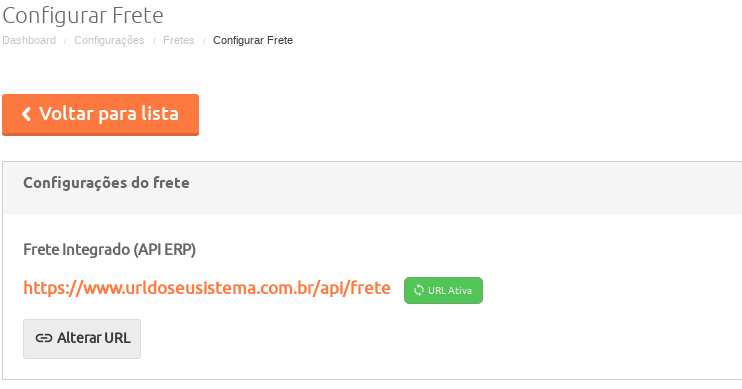Click the slash separator after Fretes breadcrumb

click(x=204, y=41)
